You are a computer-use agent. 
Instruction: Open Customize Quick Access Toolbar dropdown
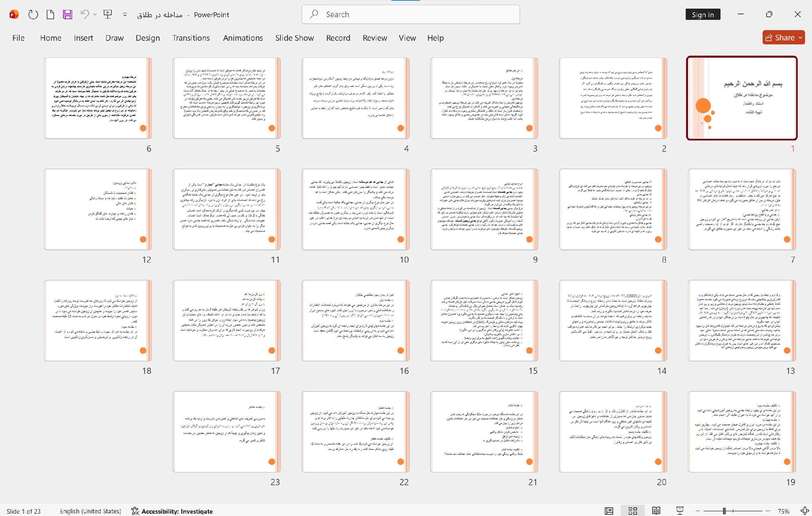(125, 15)
